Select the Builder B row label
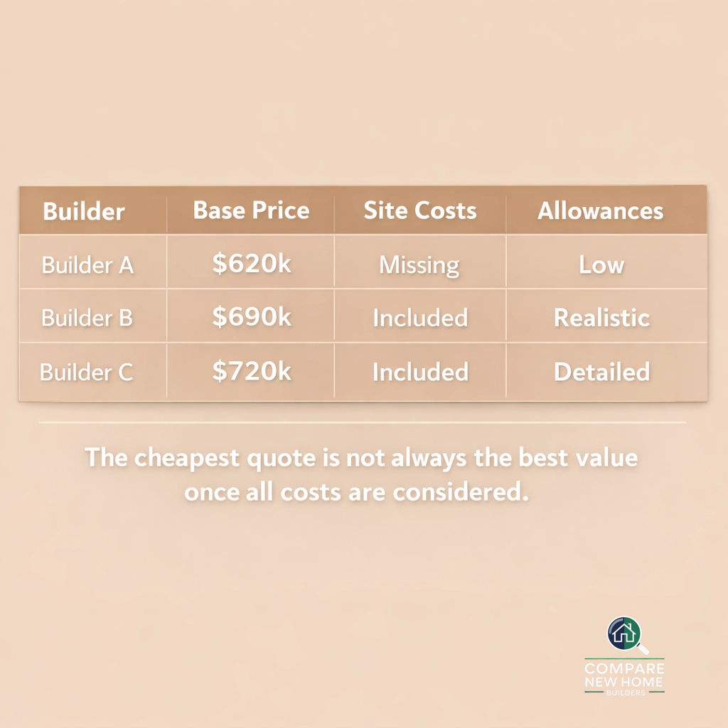Image resolution: width=728 pixels, height=728 pixels. (87, 318)
